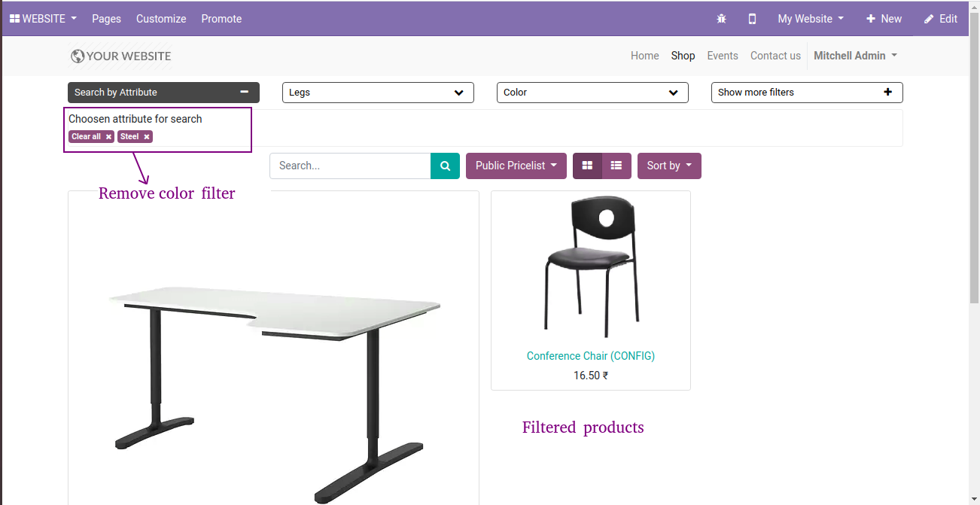Viewport: 980px width, 505px height.
Task: Click the Edit button
Action: tap(941, 19)
